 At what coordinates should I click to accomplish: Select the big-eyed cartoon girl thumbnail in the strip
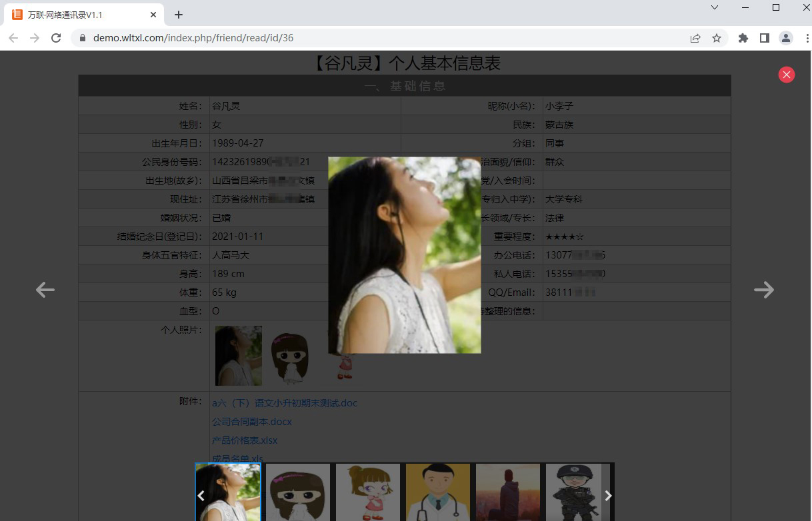coord(298,492)
